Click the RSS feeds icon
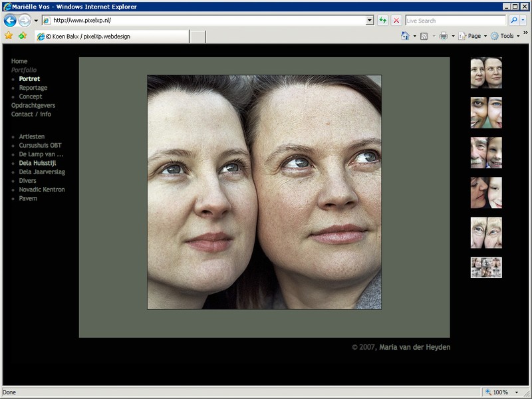This screenshot has height=399, width=532. [424, 36]
